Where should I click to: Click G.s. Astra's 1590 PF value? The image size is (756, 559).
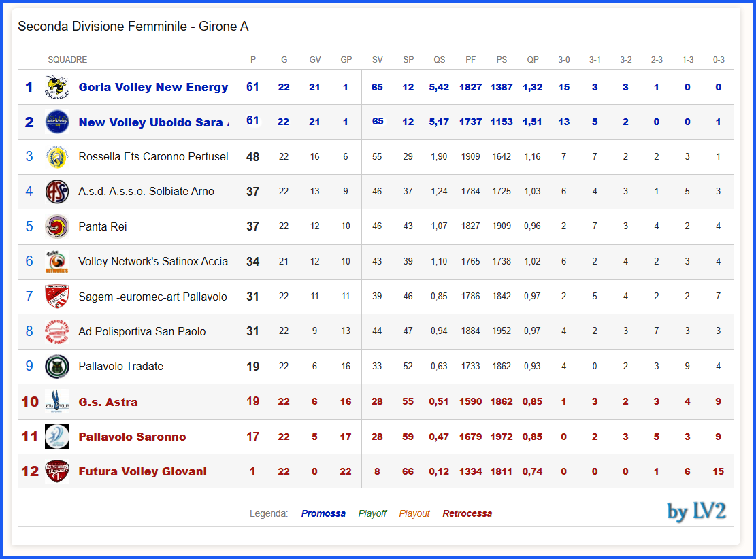point(471,401)
